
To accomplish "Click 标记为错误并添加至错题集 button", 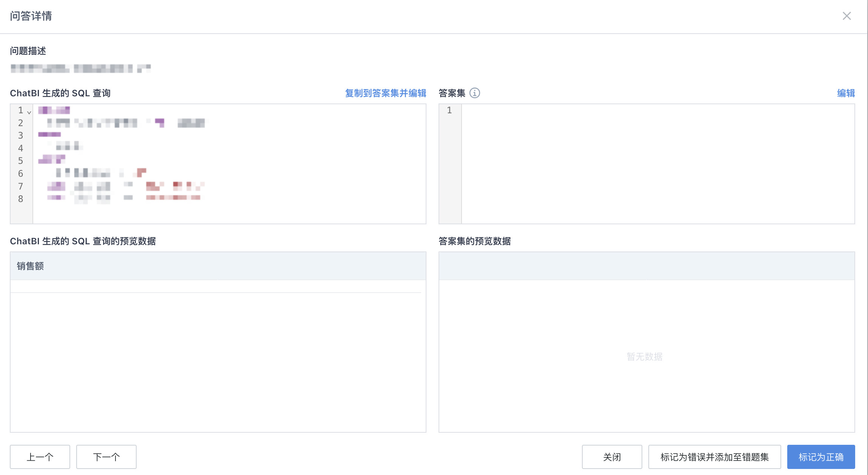I will point(714,457).
